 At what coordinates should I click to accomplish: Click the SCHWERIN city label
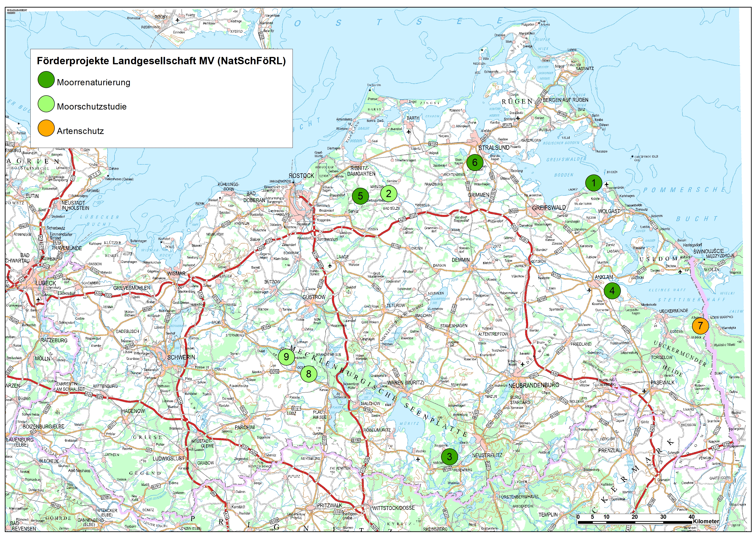coord(181,357)
